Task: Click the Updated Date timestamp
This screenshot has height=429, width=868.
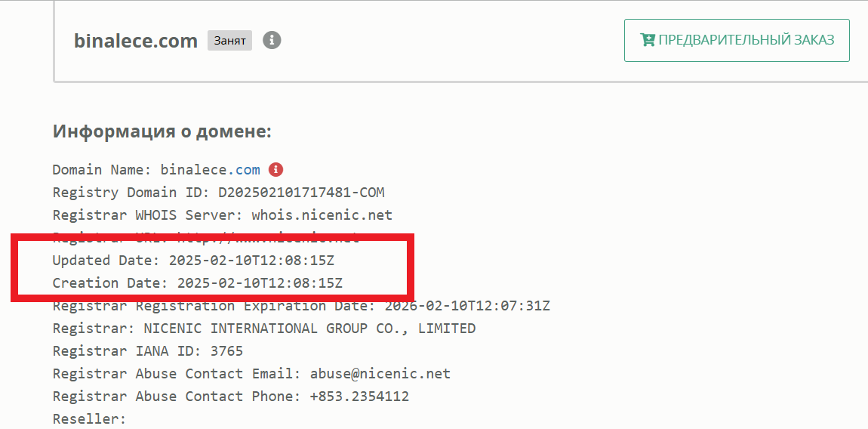Action: (251, 261)
